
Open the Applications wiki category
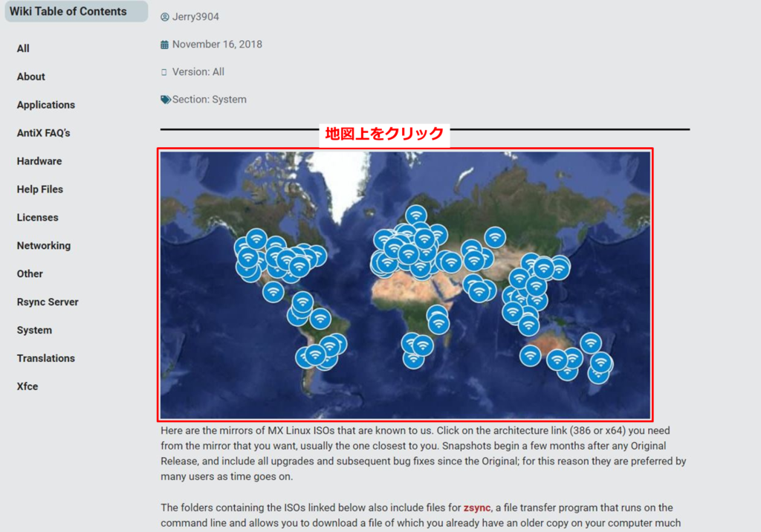click(46, 105)
